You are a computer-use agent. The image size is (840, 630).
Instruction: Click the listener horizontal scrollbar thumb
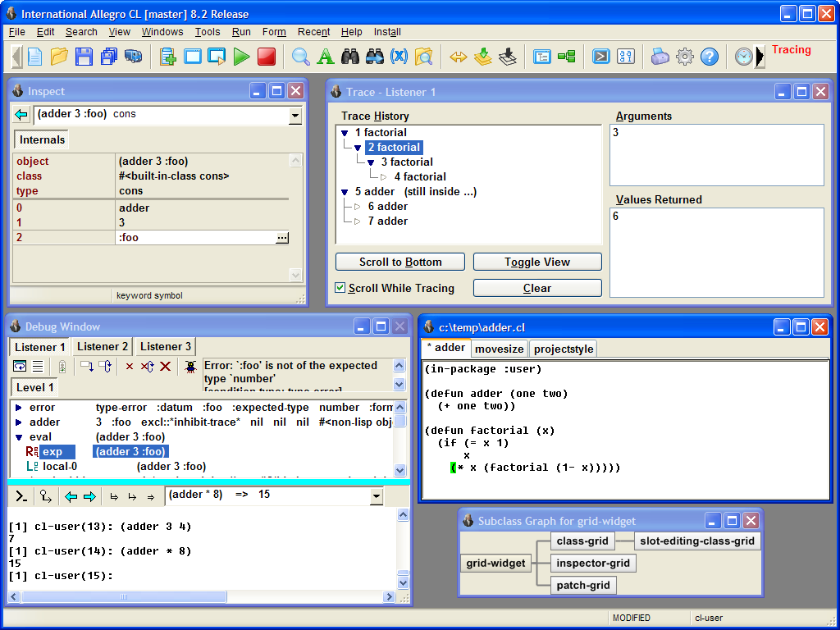coord(124,597)
